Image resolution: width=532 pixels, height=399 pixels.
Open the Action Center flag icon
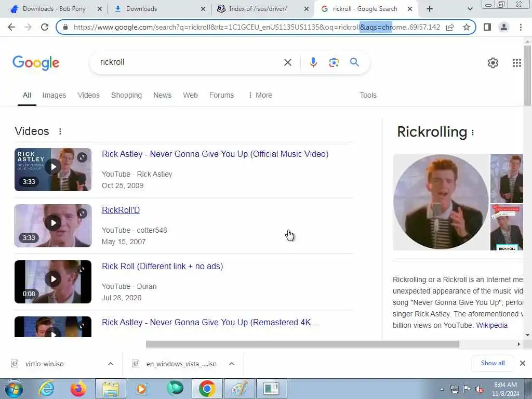pyautogui.click(x=467, y=389)
